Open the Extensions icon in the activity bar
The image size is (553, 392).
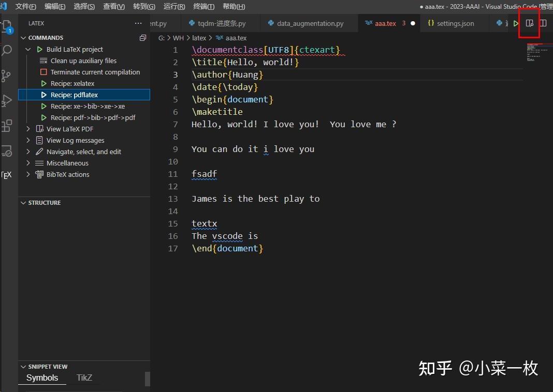pos(7,125)
